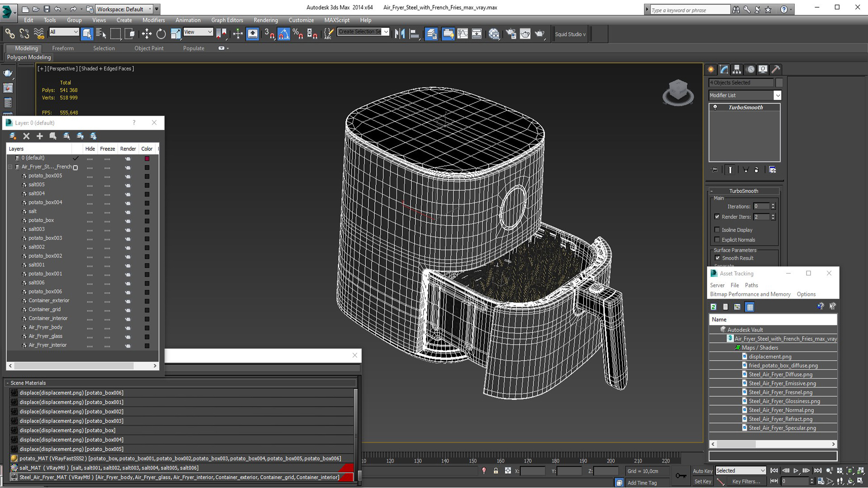Click the Bind to Space Warp icon
This screenshot has height=488, width=868.
39,33
